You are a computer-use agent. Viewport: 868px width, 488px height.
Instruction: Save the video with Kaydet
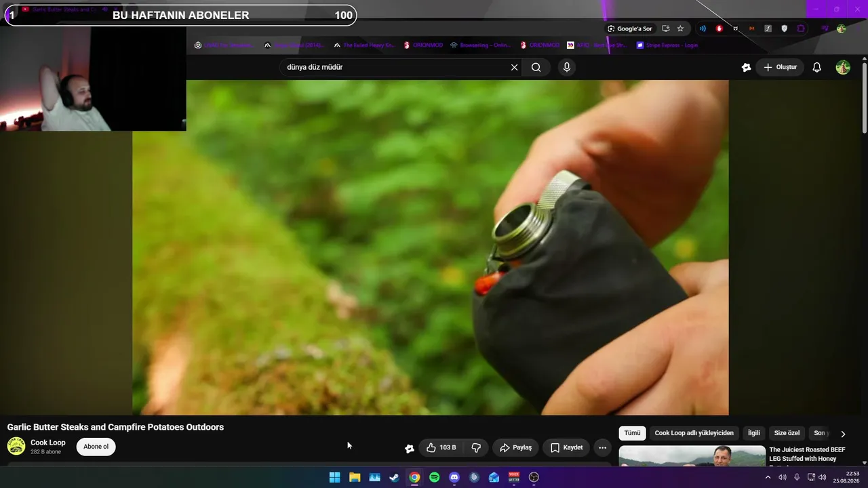pyautogui.click(x=566, y=447)
